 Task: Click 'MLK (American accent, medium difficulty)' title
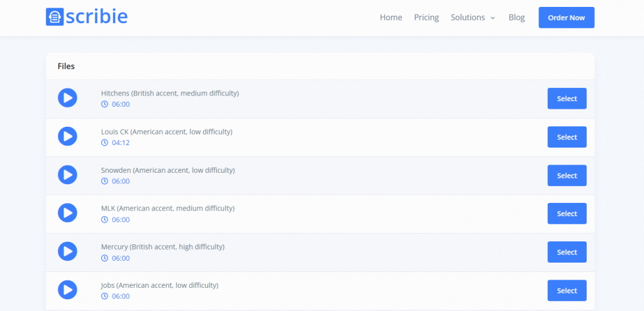point(168,209)
